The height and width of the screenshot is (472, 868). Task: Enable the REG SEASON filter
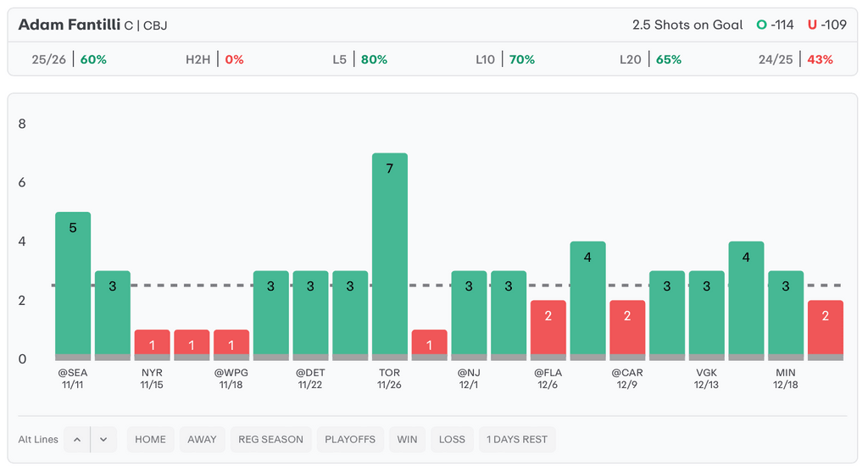click(270, 439)
